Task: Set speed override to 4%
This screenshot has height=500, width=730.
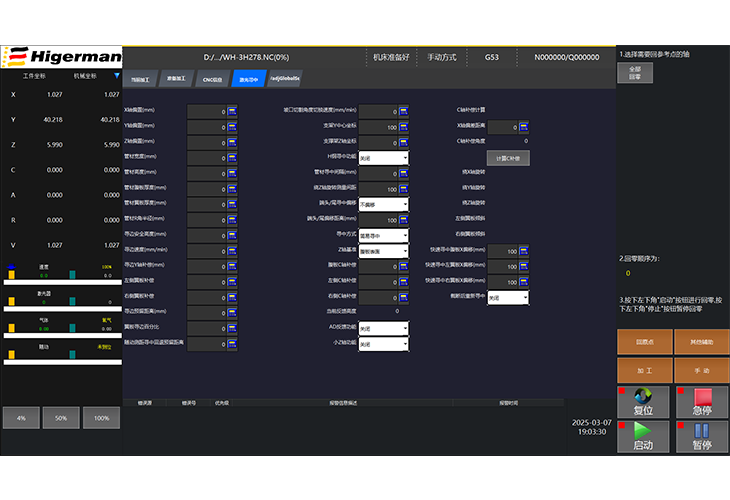Action: (20, 417)
